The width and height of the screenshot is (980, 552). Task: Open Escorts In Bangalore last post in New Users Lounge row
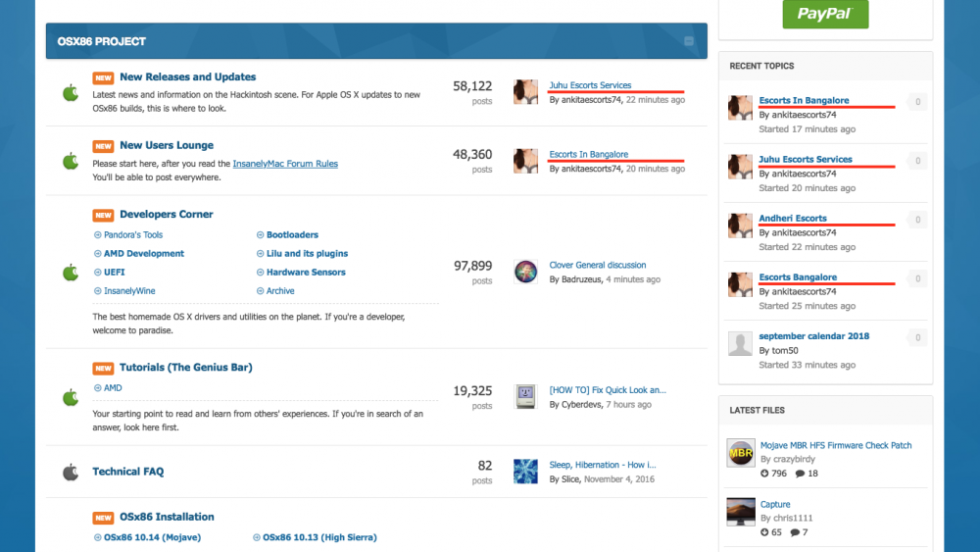589,154
